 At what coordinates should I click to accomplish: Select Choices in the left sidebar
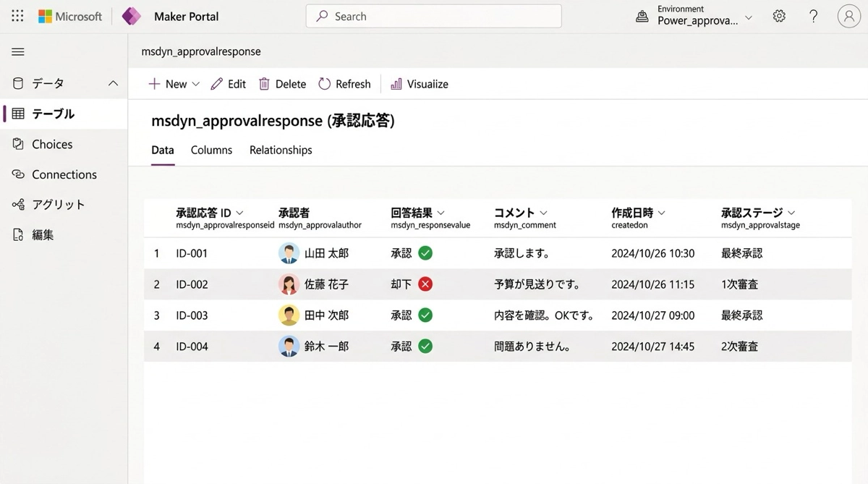coord(52,144)
